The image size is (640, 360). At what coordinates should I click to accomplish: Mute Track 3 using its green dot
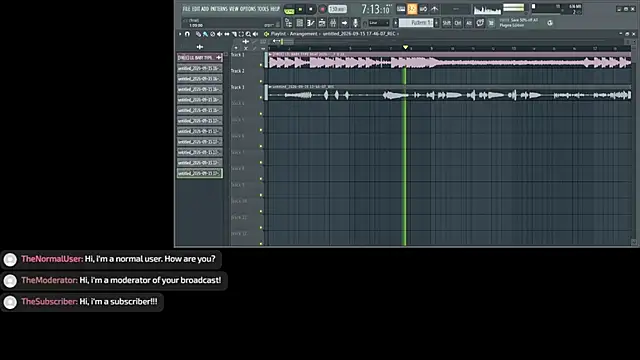pyautogui.click(x=261, y=98)
